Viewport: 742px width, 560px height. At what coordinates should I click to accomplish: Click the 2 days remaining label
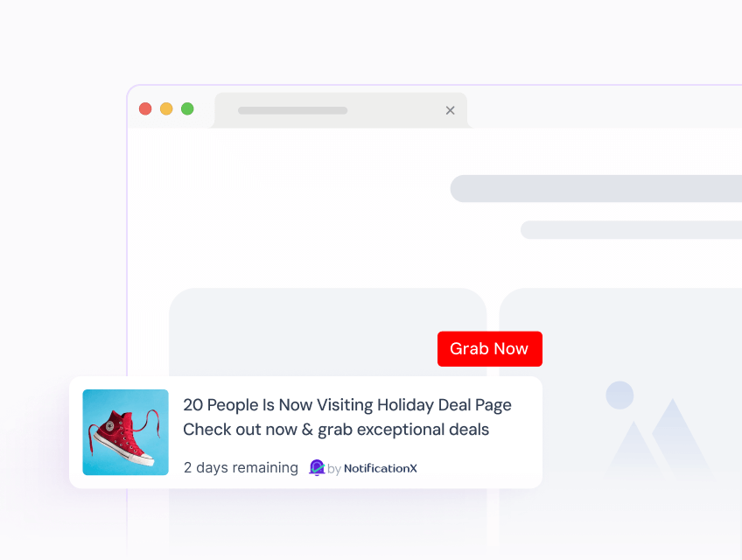pos(241,468)
